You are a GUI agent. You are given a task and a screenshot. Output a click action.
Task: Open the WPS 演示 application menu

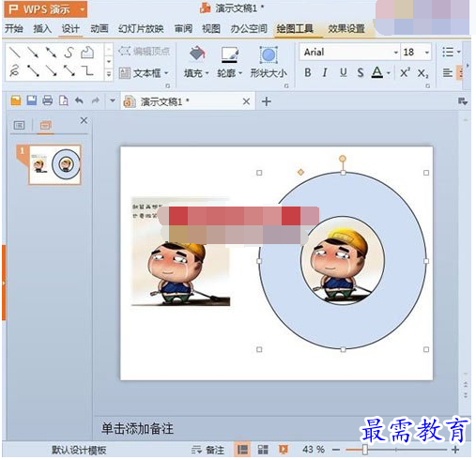coord(46,9)
